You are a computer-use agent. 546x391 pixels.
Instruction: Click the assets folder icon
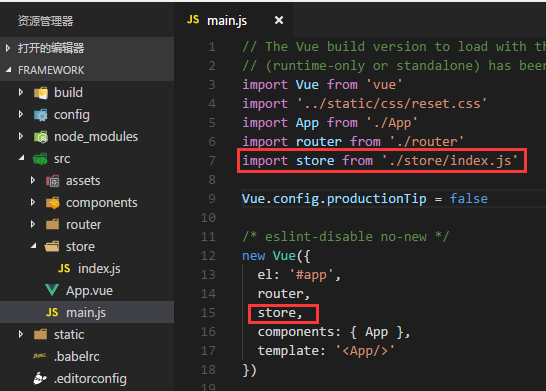tap(53, 181)
